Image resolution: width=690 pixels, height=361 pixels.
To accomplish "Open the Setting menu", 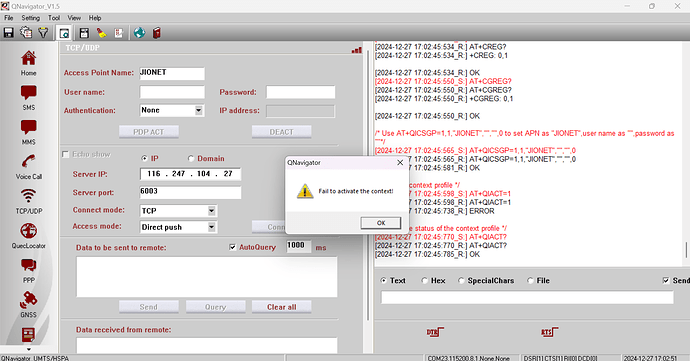I will (x=31, y=18).
